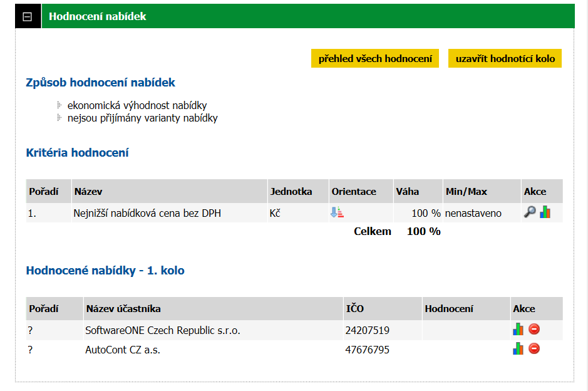Screen dimensions: 588x391
Task: Click the přehled všech hodnocení button
Action: (375, 59)
